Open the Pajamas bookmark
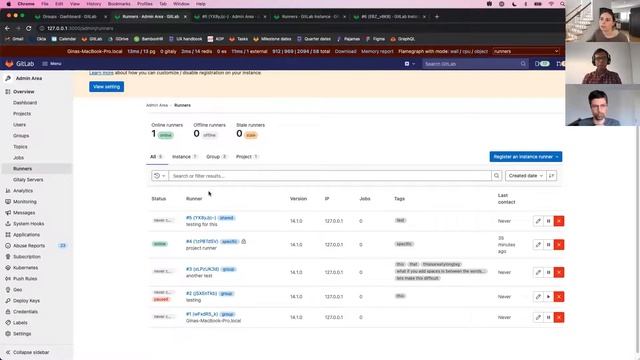This screenshot has width=640, height=360. (349, 39)
